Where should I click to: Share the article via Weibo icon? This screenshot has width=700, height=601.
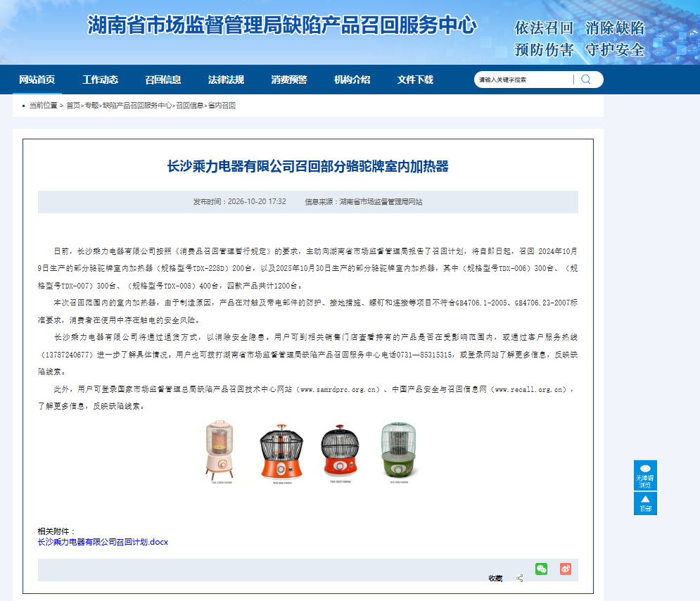tap(566, 569)
